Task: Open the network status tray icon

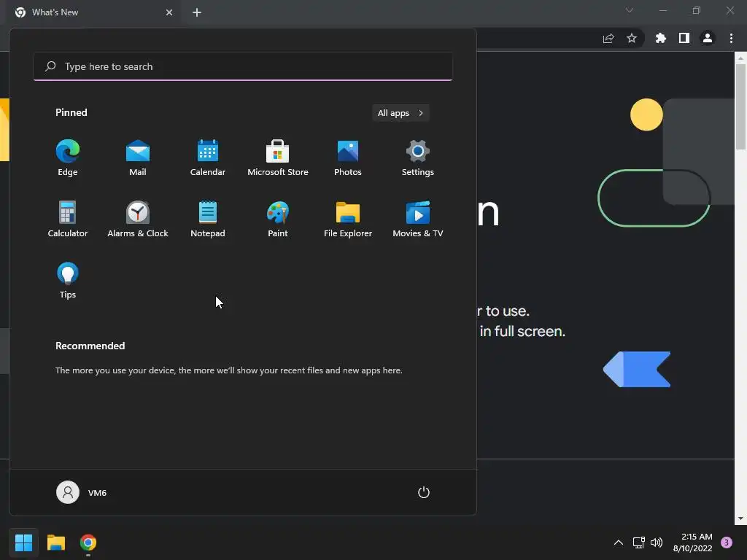Action: tap(638, 542)
